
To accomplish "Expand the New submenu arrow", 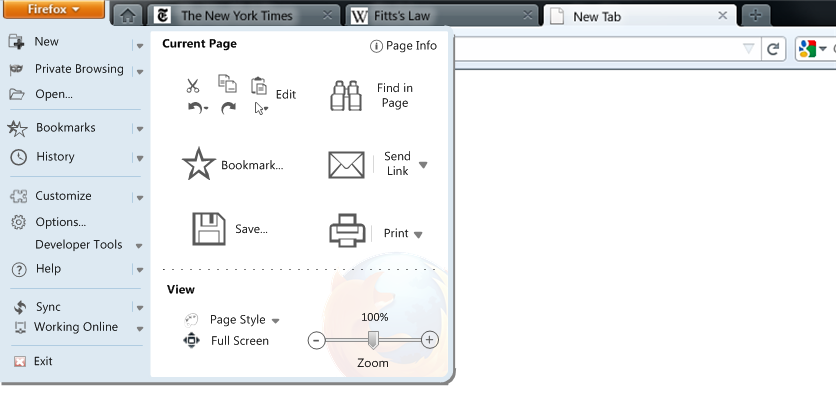I will pyautogui.click(x=140, y=46).
